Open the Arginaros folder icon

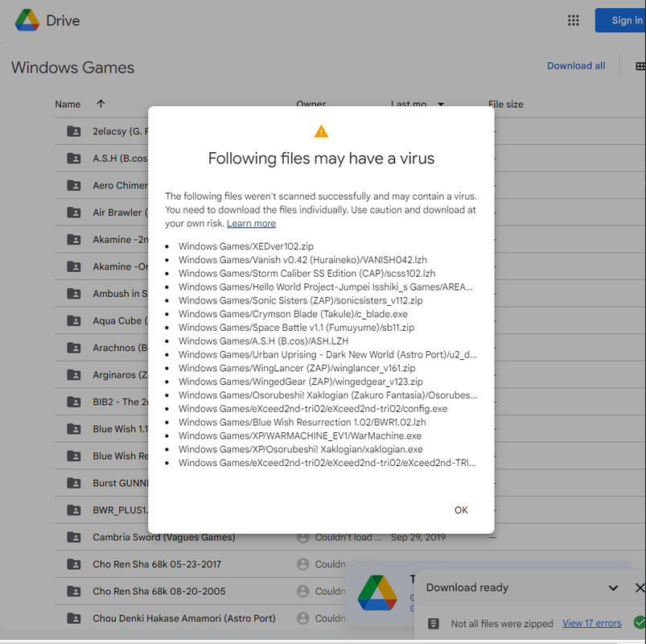coord(74,375)
